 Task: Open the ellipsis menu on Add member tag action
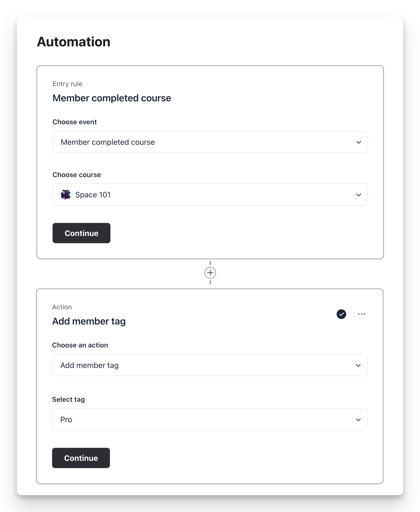[362, 314]
